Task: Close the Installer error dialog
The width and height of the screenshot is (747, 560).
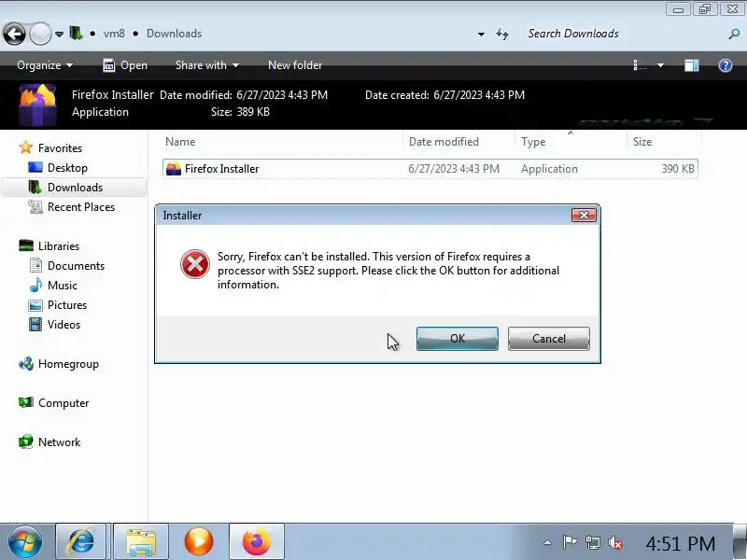Action: tap(584, 216)
